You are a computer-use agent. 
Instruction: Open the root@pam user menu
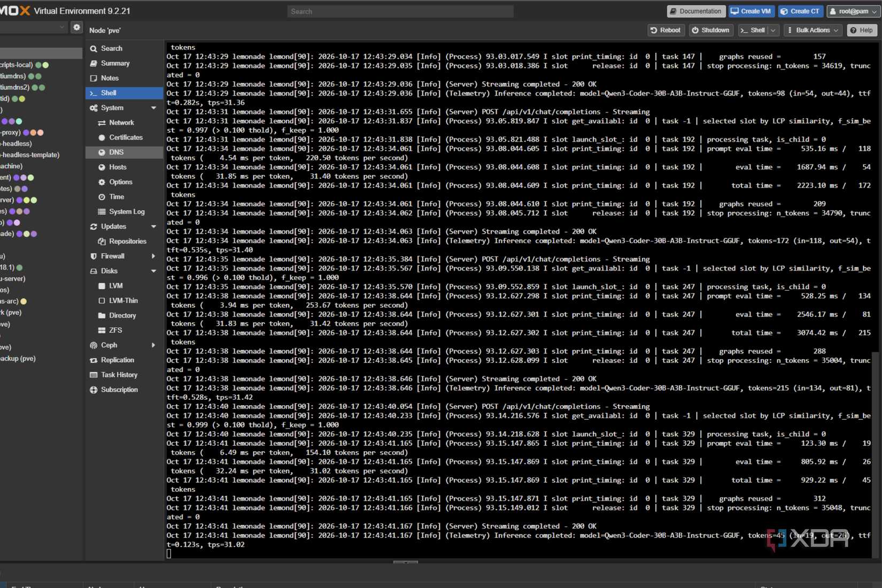[x=853, y=11]
